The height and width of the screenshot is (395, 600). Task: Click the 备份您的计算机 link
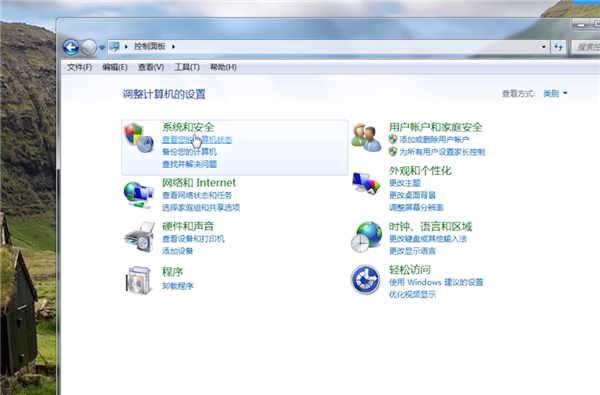pos(189,152)
